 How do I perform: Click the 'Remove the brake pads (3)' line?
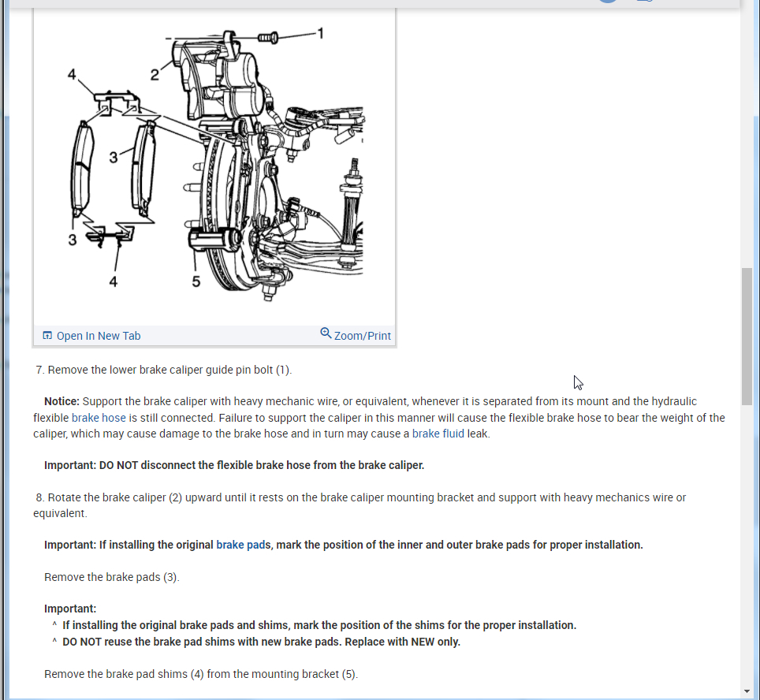111,577
